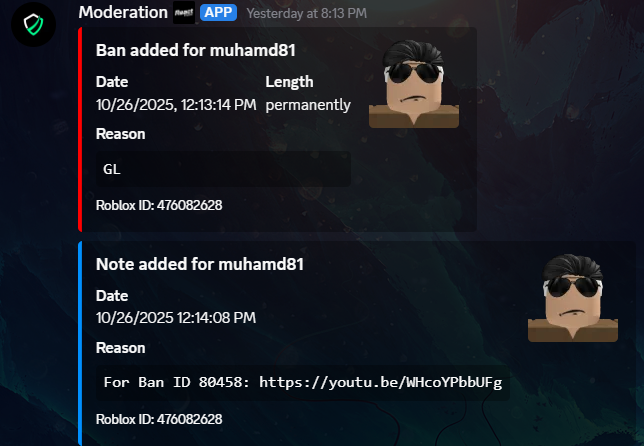Click the permanently length value
644x446 pixels.
click(308, 105)
